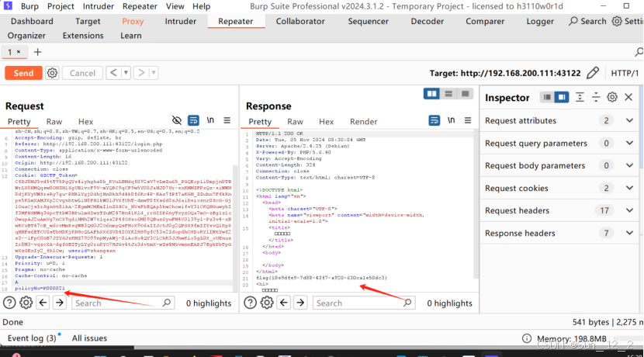644x357 pixels.
Task: Open Response editor hamburger menu
Action: click(x=468, y=120)
